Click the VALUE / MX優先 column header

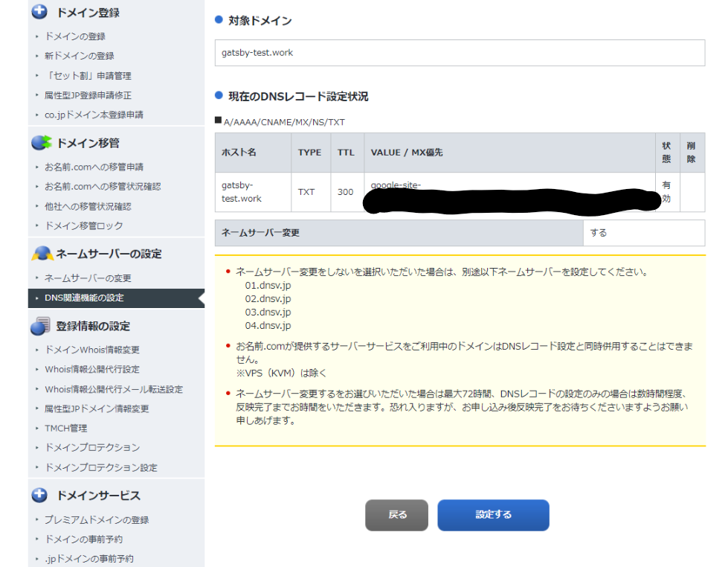click(x=510, y=153)
